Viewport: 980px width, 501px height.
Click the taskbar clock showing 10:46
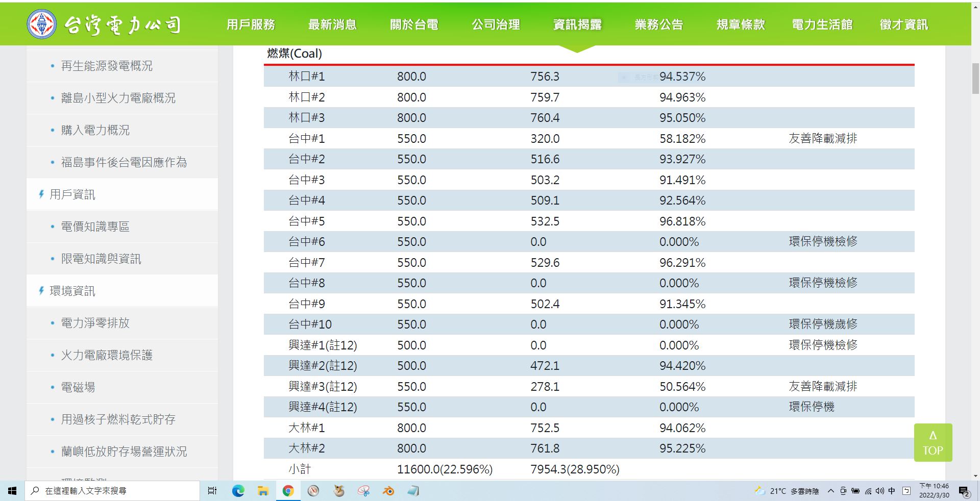[x=934, y=491]
